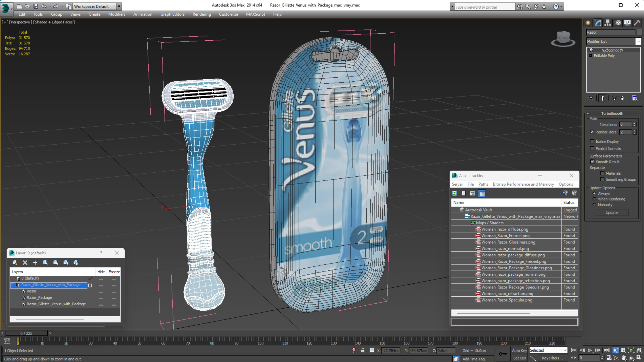The width and height of the screenshot is (644, 362).
Task: Open Configure Modifier Sets icon
Action: tap(635, 98)
